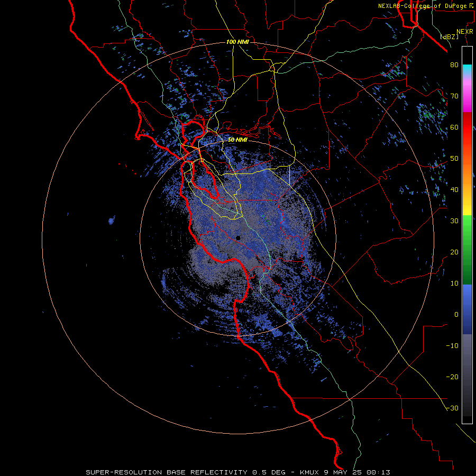Screen dimensions: 476x476
Task: Click the green band of the reflectivity color bar
Action: [467, 250]
